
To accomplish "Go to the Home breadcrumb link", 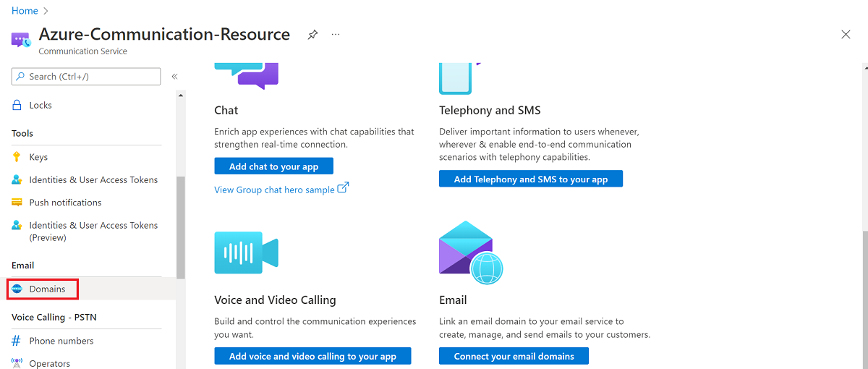I will (25, 11).
